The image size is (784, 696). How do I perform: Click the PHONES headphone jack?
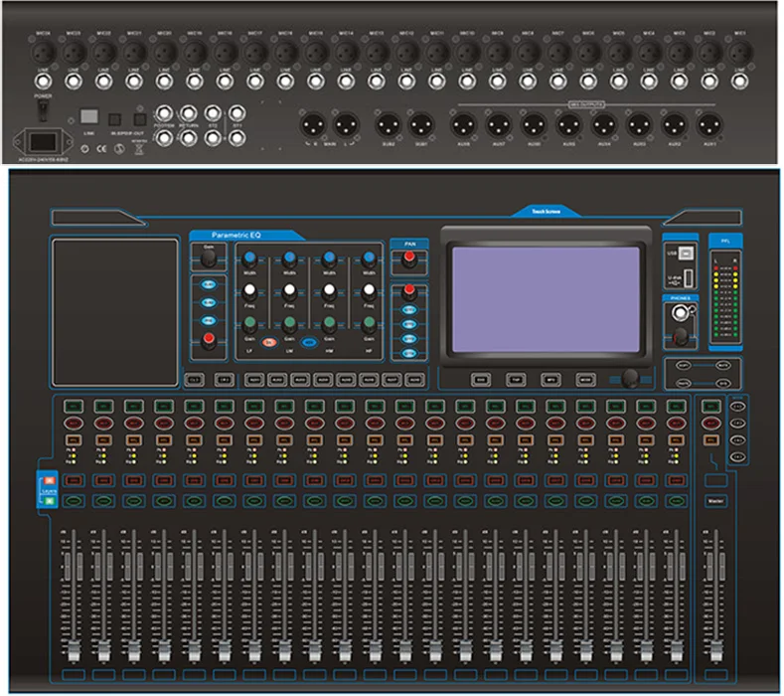click(x=681, y=312)
